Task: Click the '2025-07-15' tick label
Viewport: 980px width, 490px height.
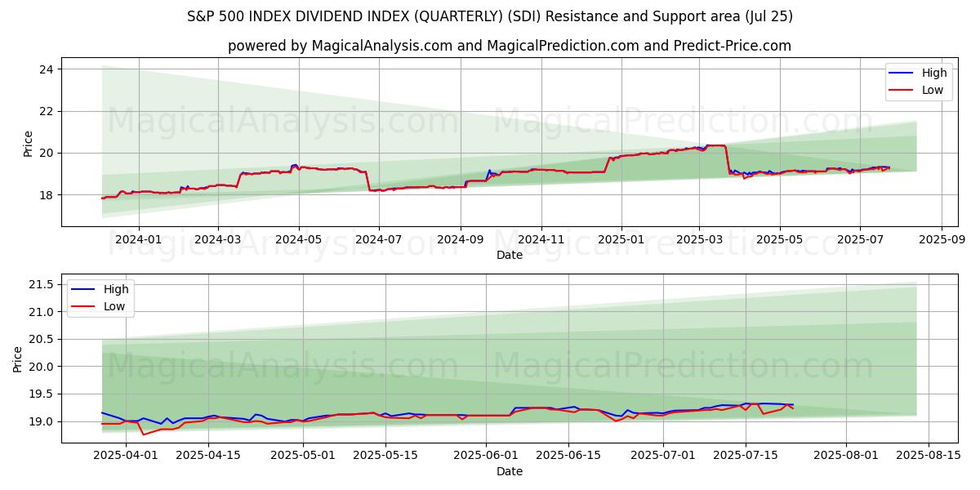Action: 746,456
